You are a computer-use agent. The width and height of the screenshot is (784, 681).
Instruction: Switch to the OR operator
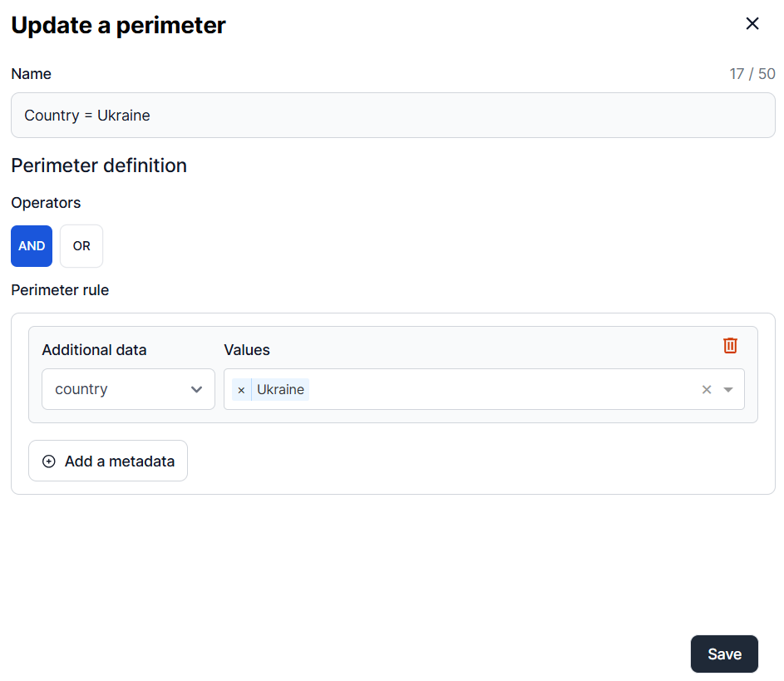tap(81, 246)
